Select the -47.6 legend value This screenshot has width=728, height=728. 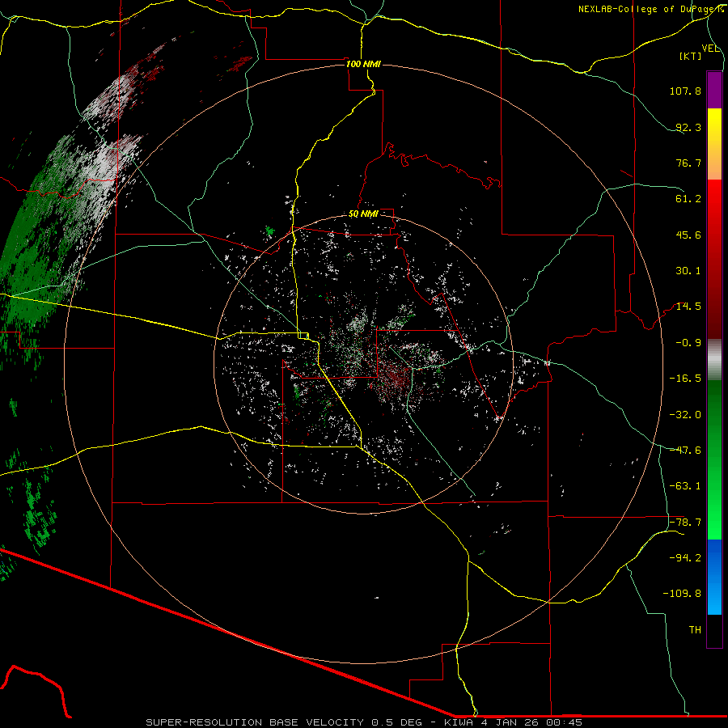[685, 451]
